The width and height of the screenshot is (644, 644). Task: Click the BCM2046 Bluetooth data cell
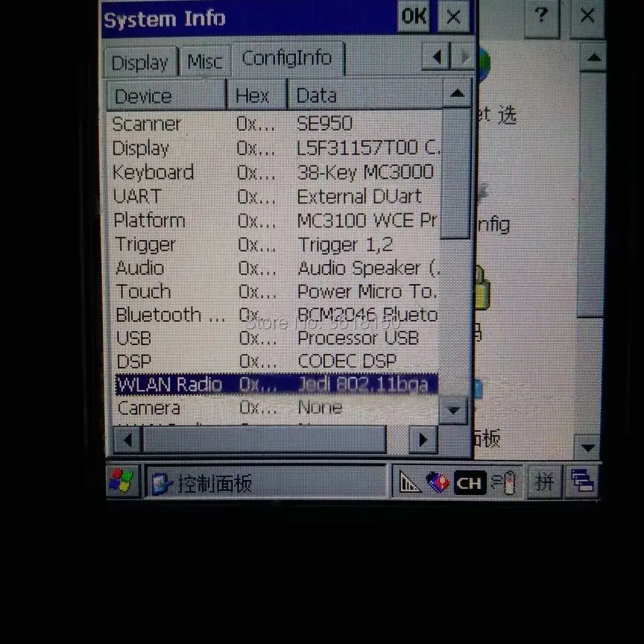(368, 315)
